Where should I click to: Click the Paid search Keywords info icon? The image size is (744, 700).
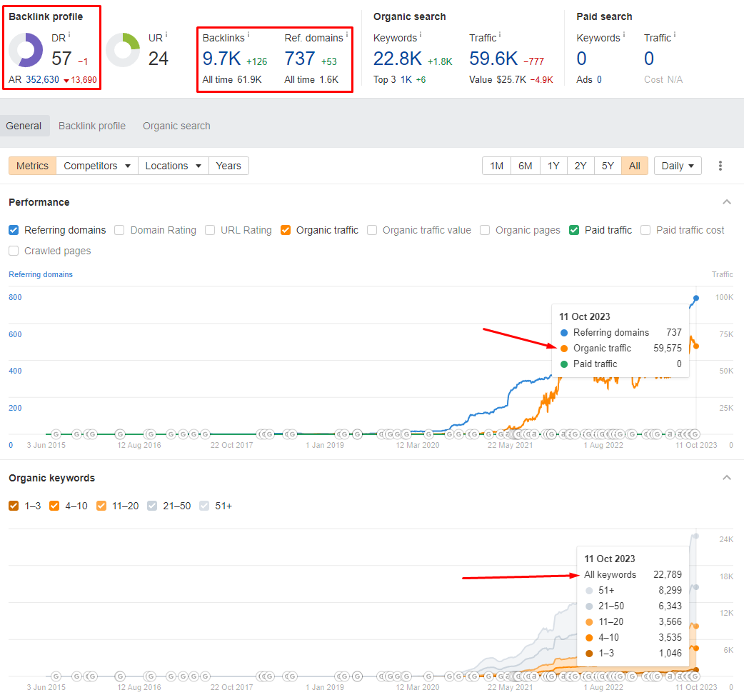624,35
